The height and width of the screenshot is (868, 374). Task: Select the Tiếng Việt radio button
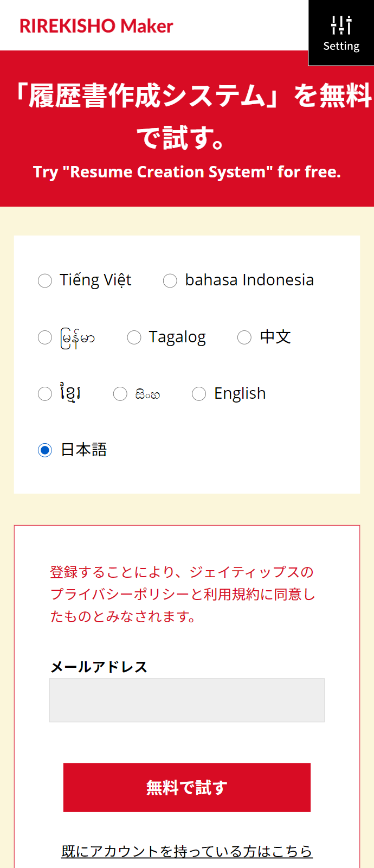45,280
